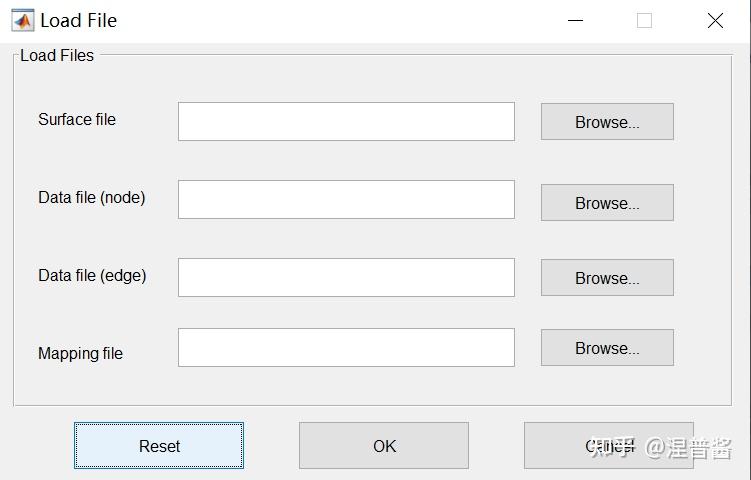The width and height of the screenshot is (751, 480).
Task: Click the Load Files panel heading
Action: click(x=57, y=55)
